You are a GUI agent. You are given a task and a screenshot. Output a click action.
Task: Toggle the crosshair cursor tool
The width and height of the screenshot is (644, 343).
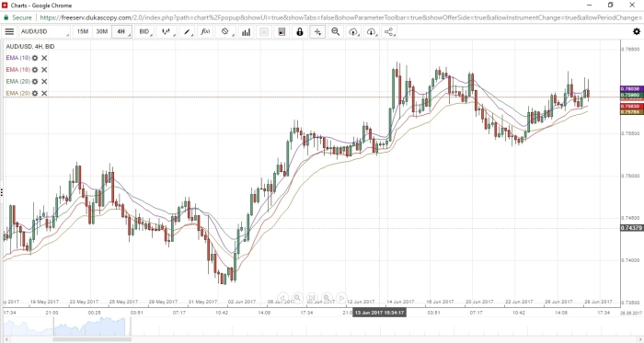[317, 31]
